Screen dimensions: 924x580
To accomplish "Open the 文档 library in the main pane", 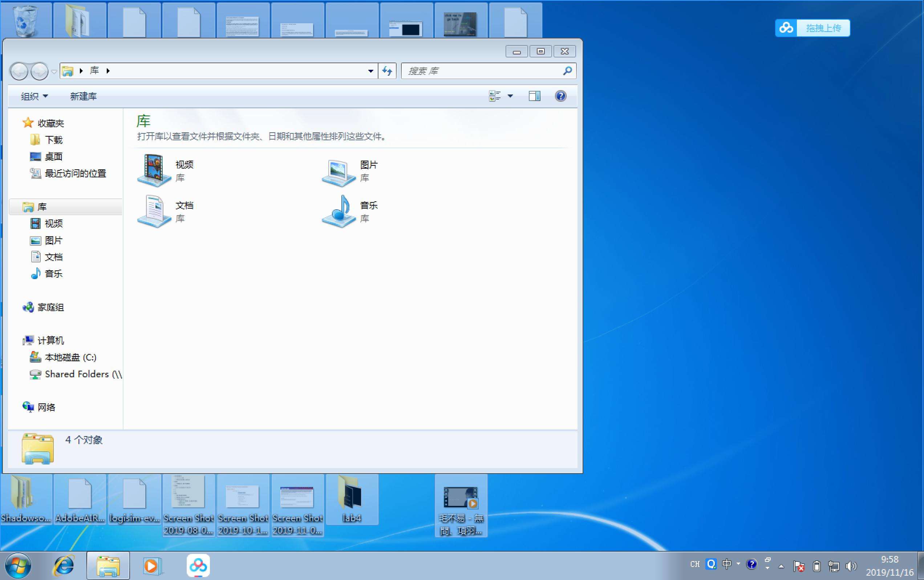I will pyautogui.click(x=166, y=212).
